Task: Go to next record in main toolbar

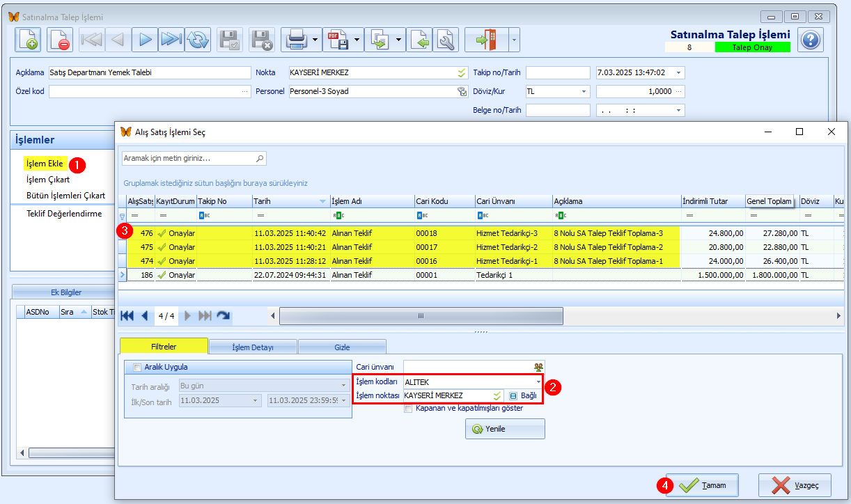Action: [x=145, y=40]
